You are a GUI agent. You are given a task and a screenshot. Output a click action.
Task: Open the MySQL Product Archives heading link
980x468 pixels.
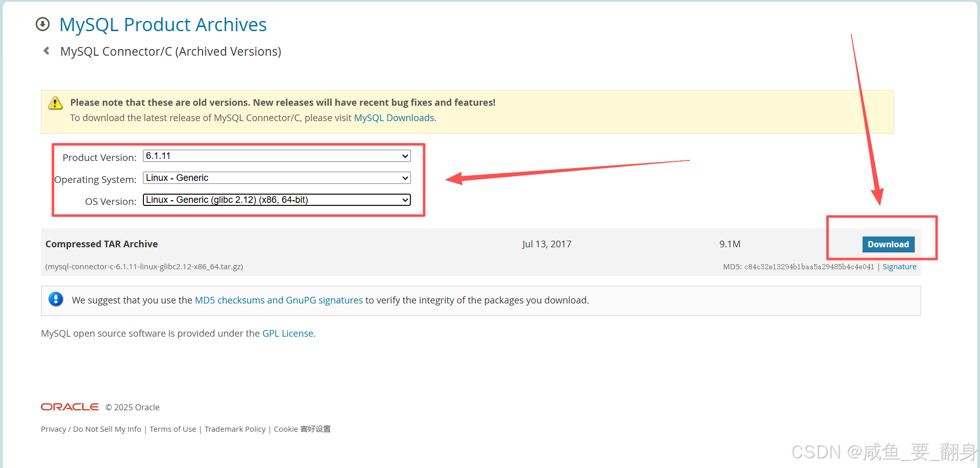tap(163, 25)
